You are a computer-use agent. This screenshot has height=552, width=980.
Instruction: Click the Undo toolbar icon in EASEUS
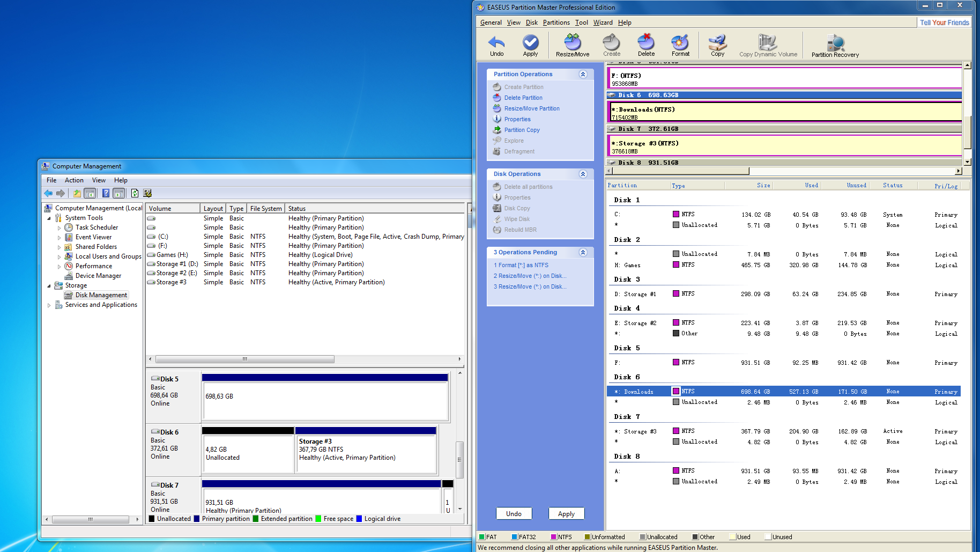pos(496,46)
